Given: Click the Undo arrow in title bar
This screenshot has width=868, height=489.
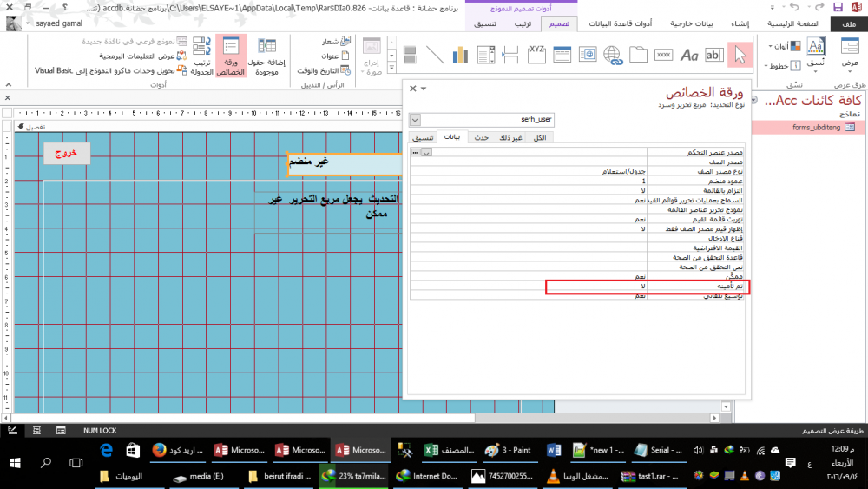Looking at the screenshot, I should click(794, 7).
